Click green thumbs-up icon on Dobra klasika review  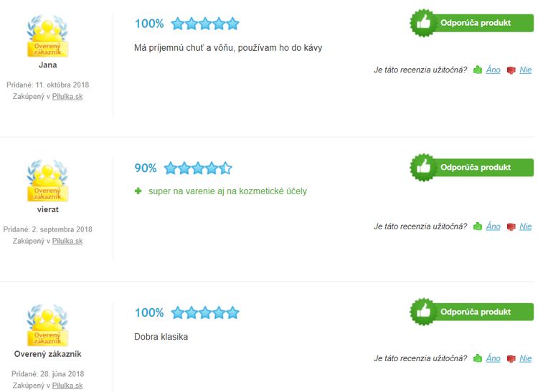click(x=478, y=358)
